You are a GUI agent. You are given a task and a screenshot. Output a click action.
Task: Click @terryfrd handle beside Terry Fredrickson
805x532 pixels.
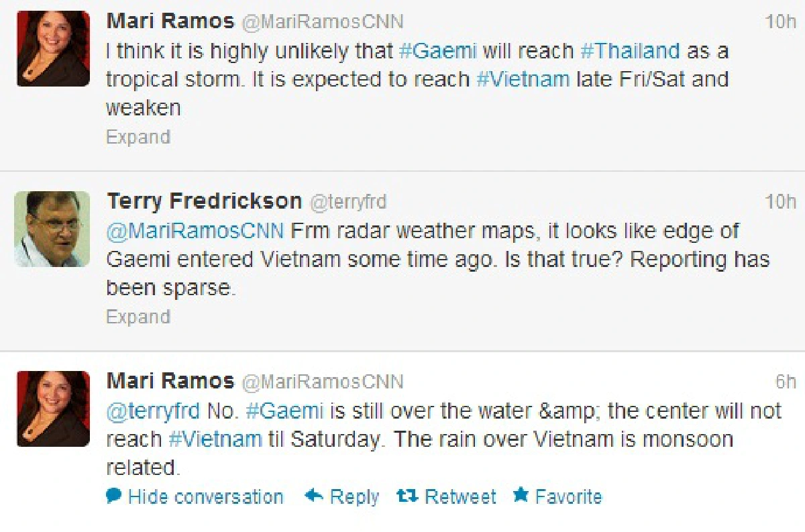347,201
